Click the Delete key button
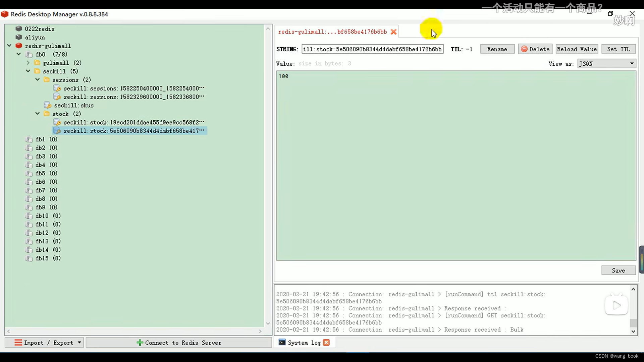This screenshot has height=362, width=644. click(535, 49)
